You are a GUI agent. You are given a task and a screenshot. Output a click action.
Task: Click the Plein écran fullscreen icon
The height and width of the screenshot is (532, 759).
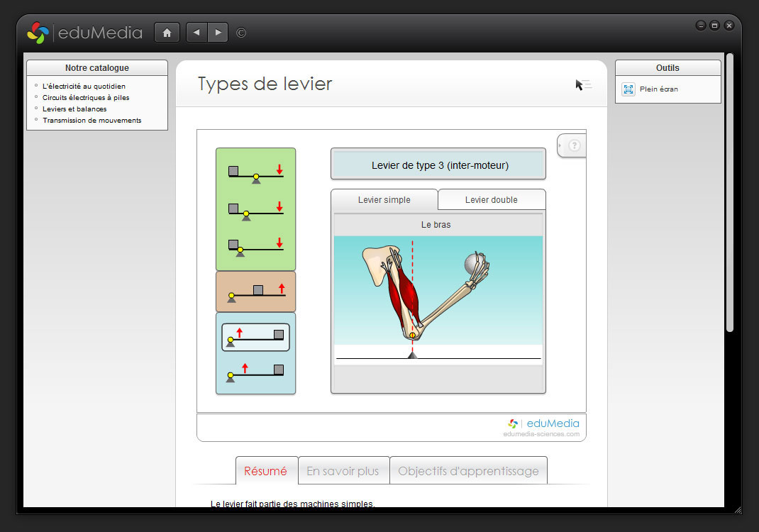point(628,89)
